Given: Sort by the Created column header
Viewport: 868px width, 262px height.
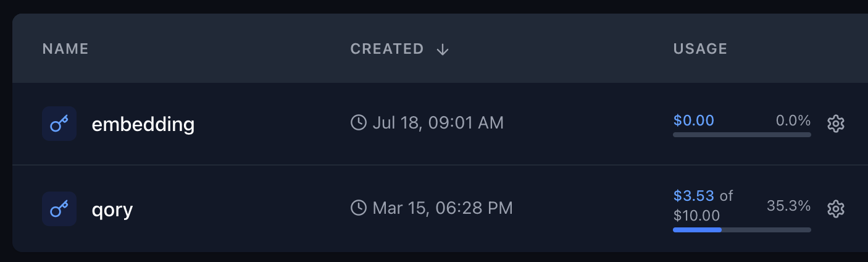Looking at the screenshot, I should click(x=387, y=49).
